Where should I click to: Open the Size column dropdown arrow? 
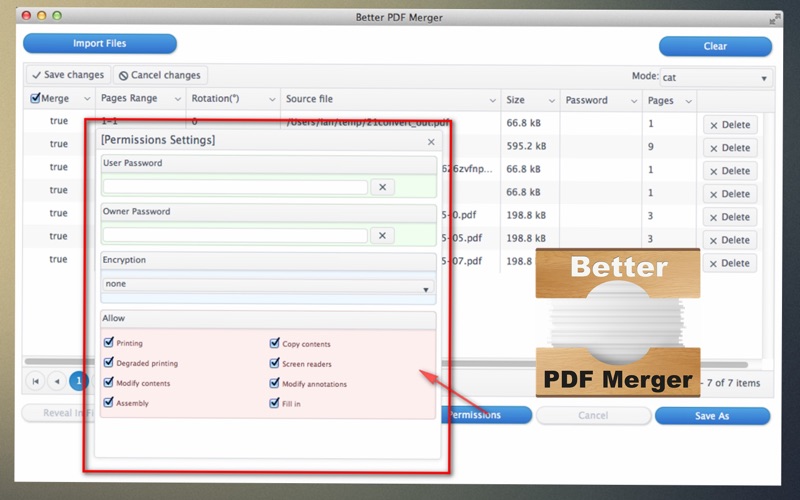(552, 101)
